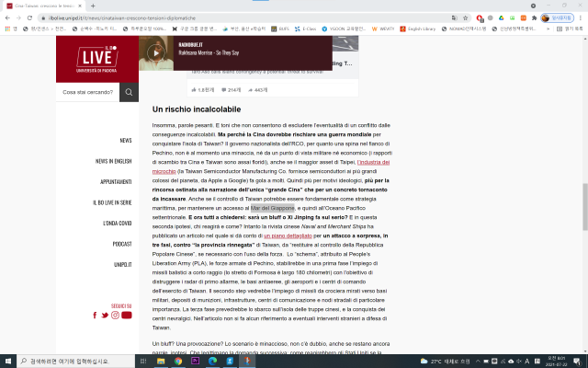588x368 pixels.
Task: Open the PODCAST section from sidebar
Action: [x=121, y=244]
